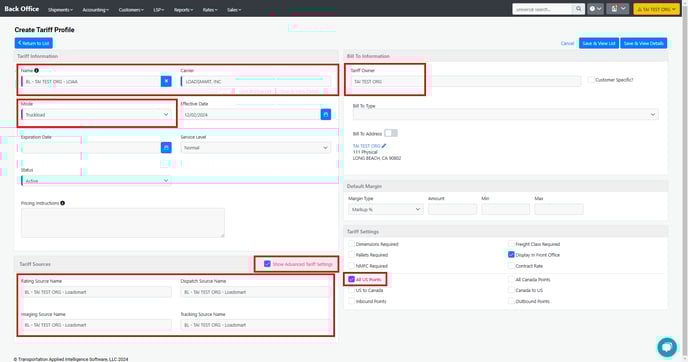The width and height of the screenshot is (688, 362).
Task: Open the TAI TEST ORG organization dropdown
Action: (x=656, y=9)
